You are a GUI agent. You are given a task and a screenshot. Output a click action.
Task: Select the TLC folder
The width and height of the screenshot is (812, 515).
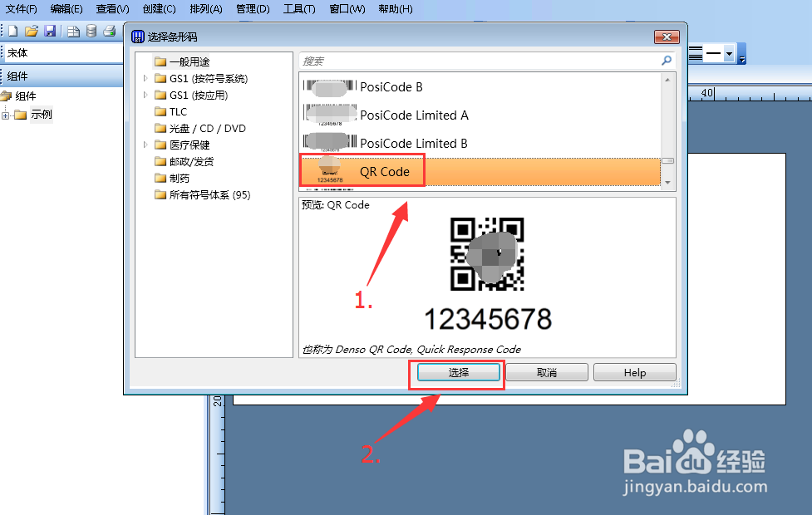point(171,112)
